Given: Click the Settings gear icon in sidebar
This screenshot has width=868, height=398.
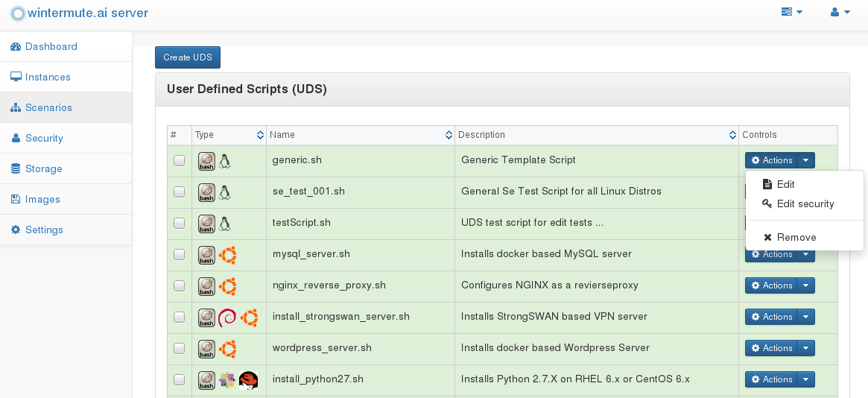Looking at the screenshot, I should [16, 230].
